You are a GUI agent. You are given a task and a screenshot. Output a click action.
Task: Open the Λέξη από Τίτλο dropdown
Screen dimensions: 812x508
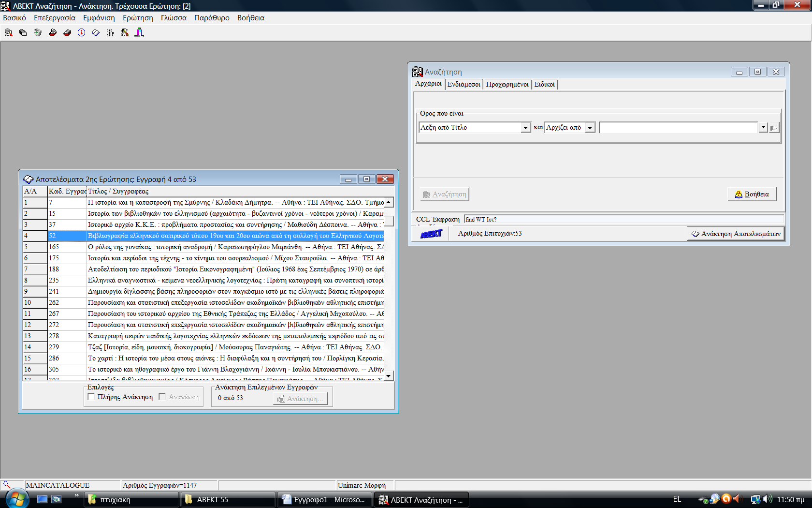tap(526, 128)
